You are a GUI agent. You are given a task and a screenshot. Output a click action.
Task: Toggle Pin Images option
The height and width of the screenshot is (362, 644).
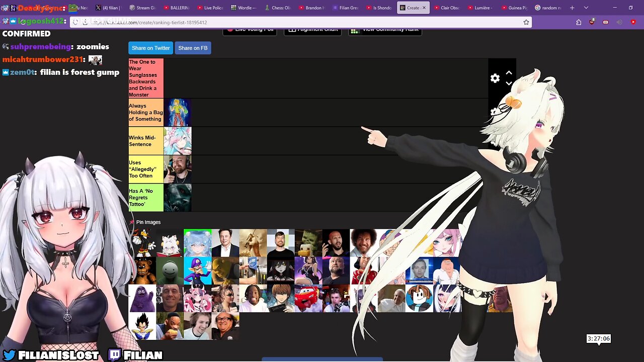pyautogui.click(x=145, y=222)
